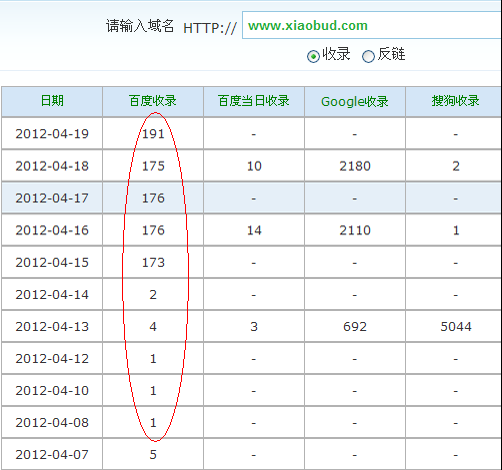Select the 2012-04-19 date cell
Viewport: 502px width, 470px height.
pyautogui.click(x=52, y=134)
